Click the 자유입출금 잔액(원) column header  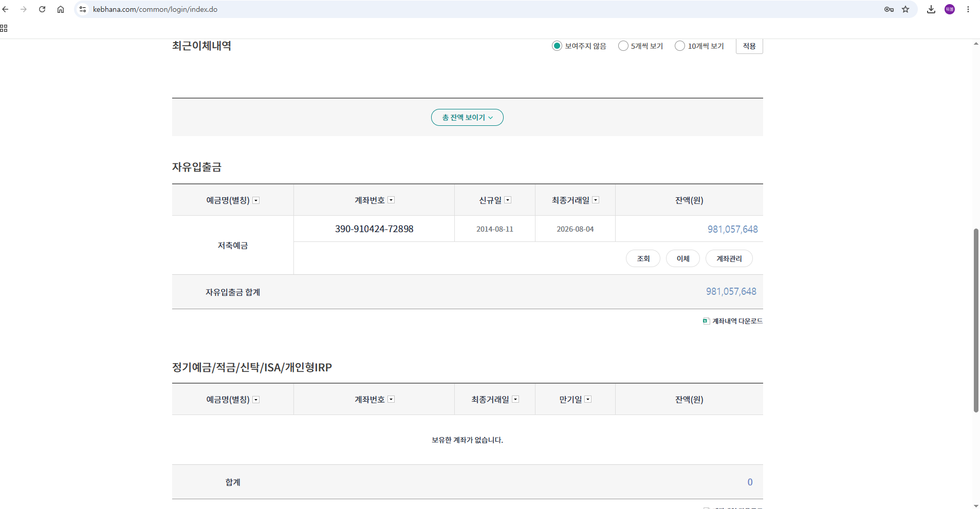coord(689,200)
